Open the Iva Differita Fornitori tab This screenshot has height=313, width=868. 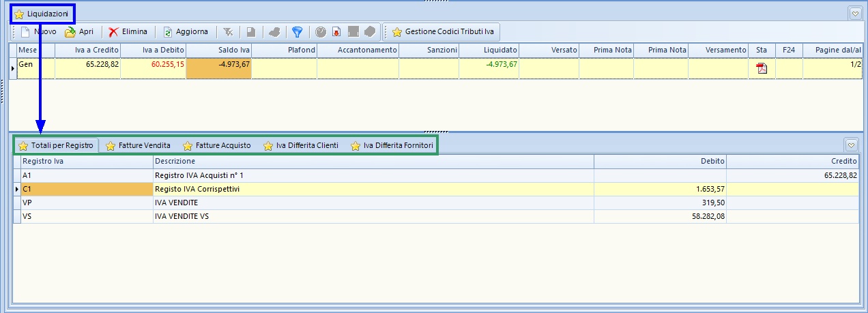pos(391,146)
